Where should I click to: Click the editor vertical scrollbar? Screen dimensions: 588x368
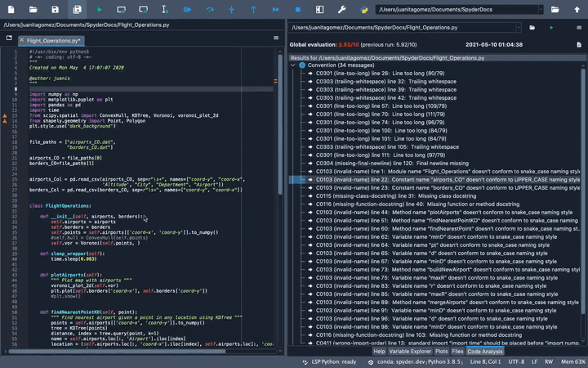coord(280,124)
